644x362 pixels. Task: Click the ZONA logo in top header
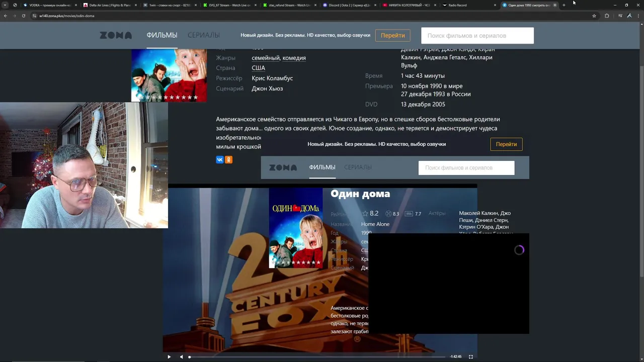(x=116, y=35)
